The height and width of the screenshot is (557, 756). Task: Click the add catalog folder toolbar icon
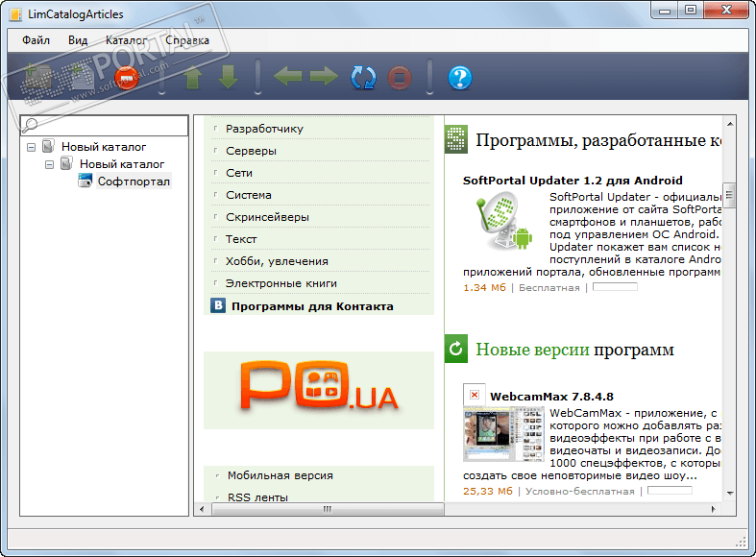coord(37,77)
